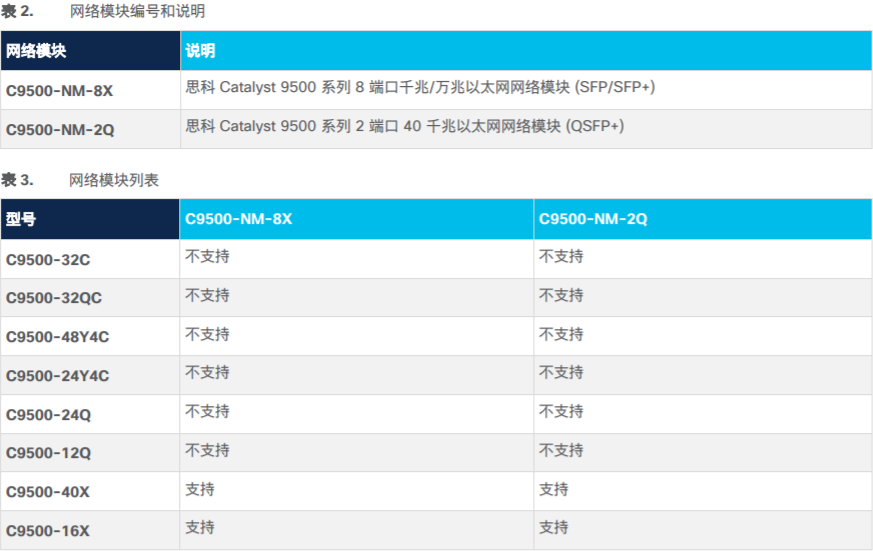Click 不支持 for C9500-32C under NM-8X
Screen dimensions: 873x551
tap(207, 257)
